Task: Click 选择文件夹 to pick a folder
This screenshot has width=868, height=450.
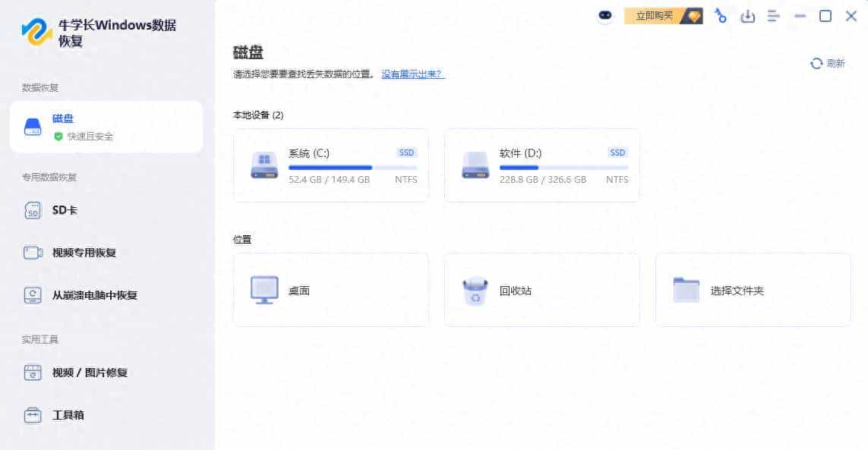Action: click(753, 291)
